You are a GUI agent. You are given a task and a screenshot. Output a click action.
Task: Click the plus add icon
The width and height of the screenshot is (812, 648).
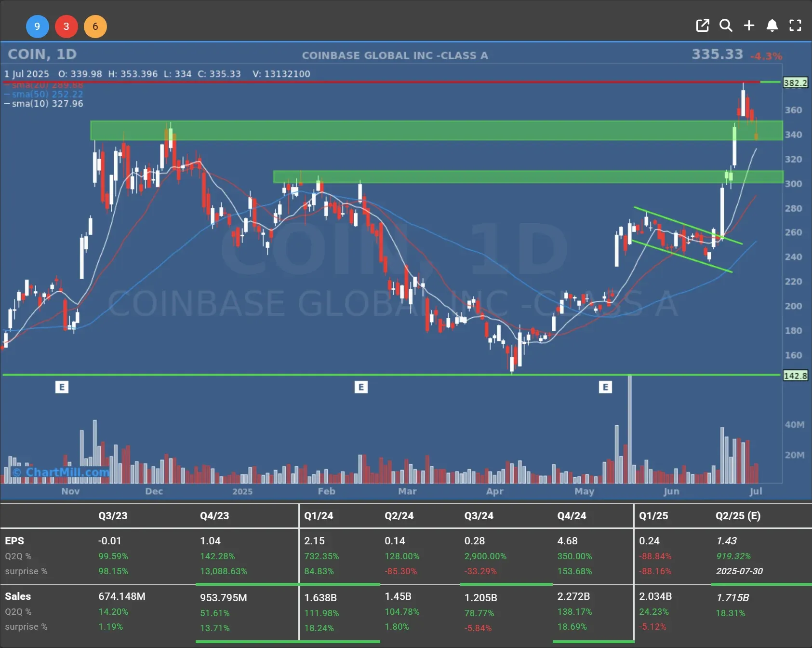pyautogui.click(x=749, y=26)
